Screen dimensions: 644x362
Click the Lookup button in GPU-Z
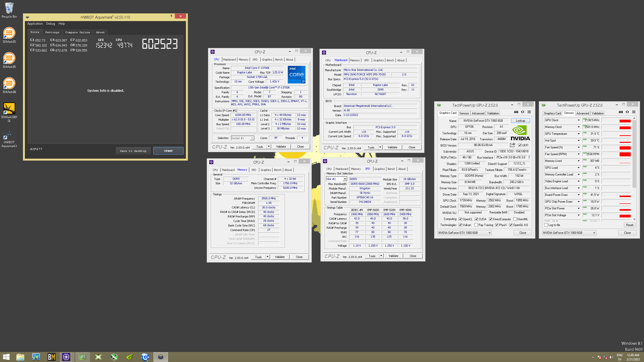pyautogui.click(x=520, y=120)
